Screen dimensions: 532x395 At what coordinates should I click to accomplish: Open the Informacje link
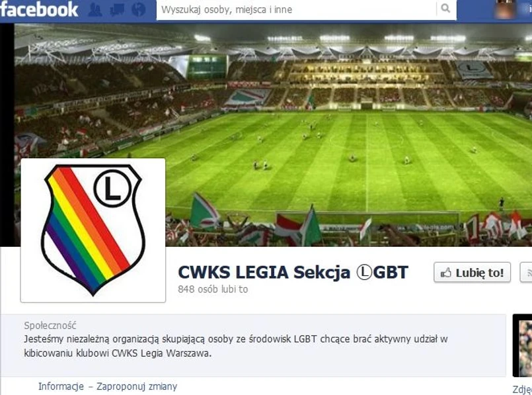coord(61,386)
